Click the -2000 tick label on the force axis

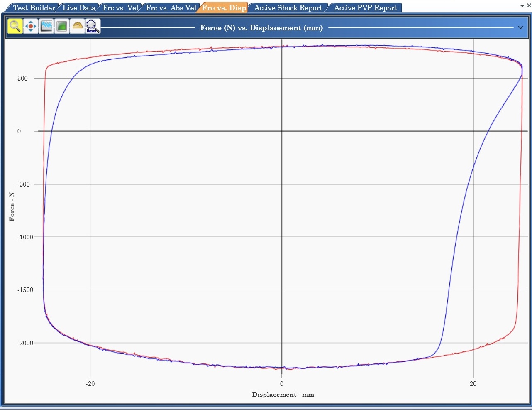coord(25,343)
